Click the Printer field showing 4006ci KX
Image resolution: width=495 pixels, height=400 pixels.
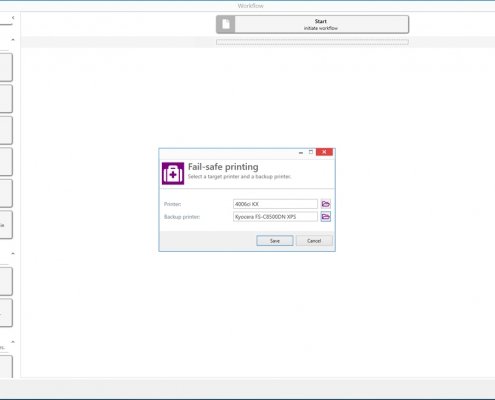(275, 204)
